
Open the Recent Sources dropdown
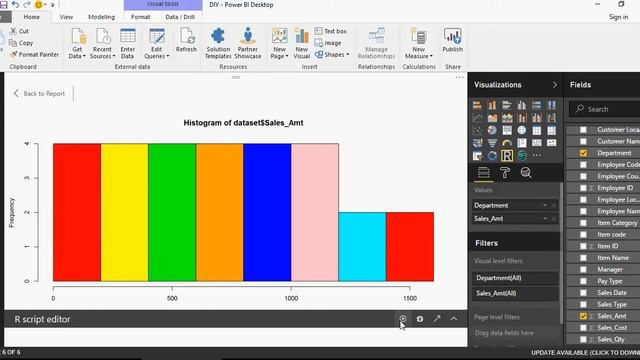coord(102,53)
